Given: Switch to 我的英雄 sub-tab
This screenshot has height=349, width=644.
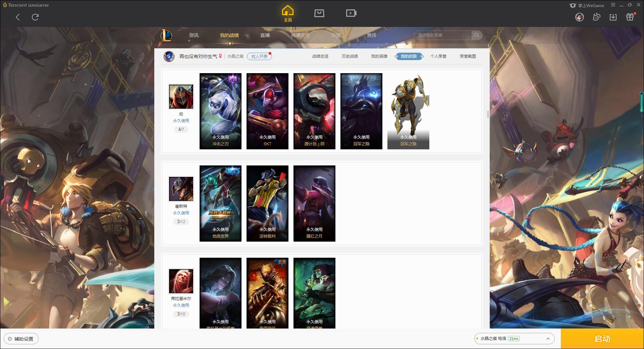Looking at the screenshot, I should [x=379, y=56].
